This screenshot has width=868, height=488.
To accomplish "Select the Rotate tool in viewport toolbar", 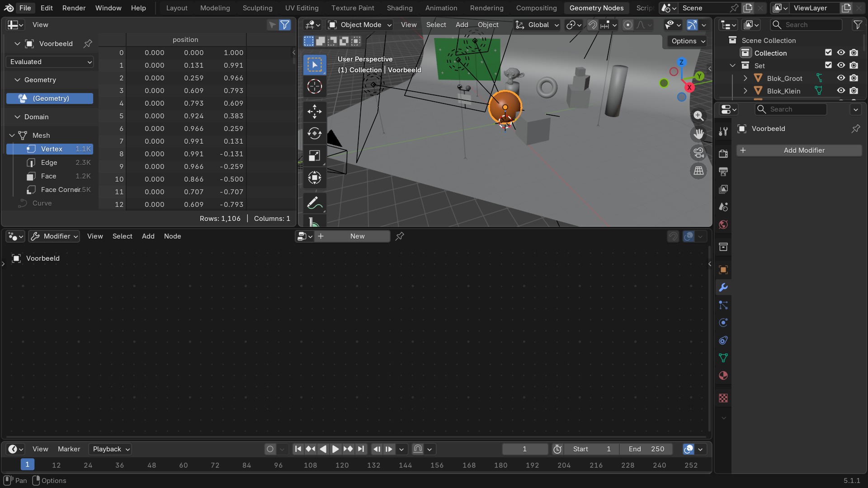I will pyautogui.click(x=315, y=133).
